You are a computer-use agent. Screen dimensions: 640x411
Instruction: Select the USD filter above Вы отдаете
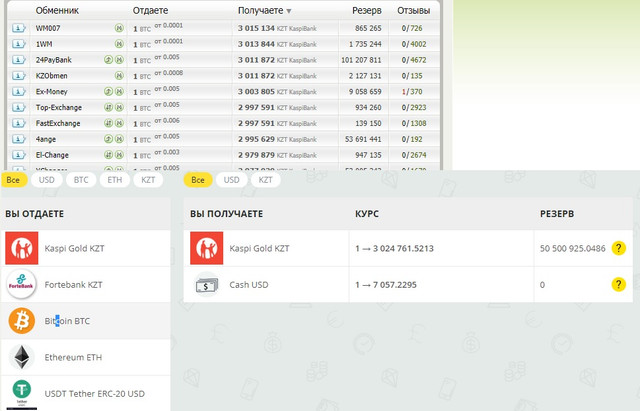point(47,180)
